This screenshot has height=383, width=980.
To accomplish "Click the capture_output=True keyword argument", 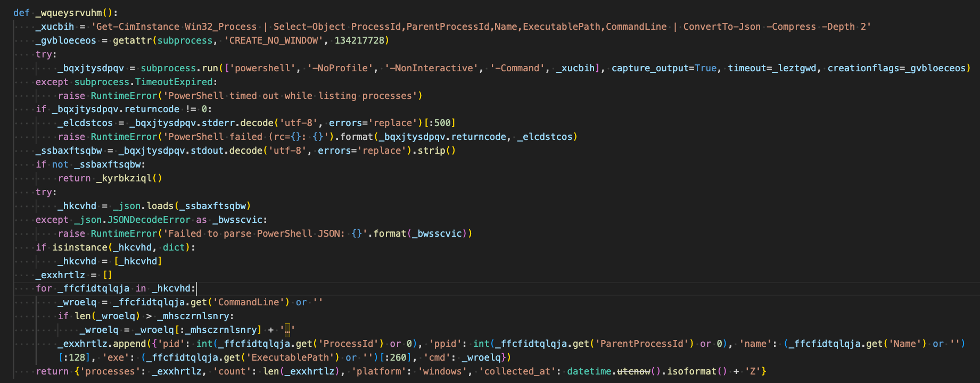I will click(664, 68).
